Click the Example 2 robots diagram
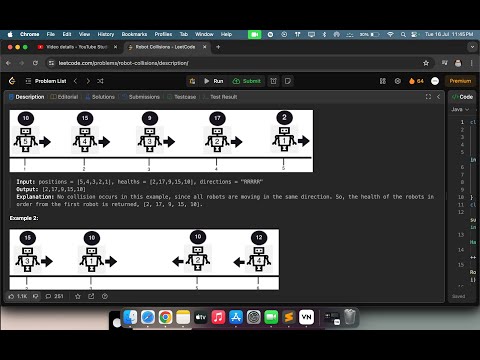Image resolution: width=480 pixels, height=360 pixels. (x=144, y=259)
